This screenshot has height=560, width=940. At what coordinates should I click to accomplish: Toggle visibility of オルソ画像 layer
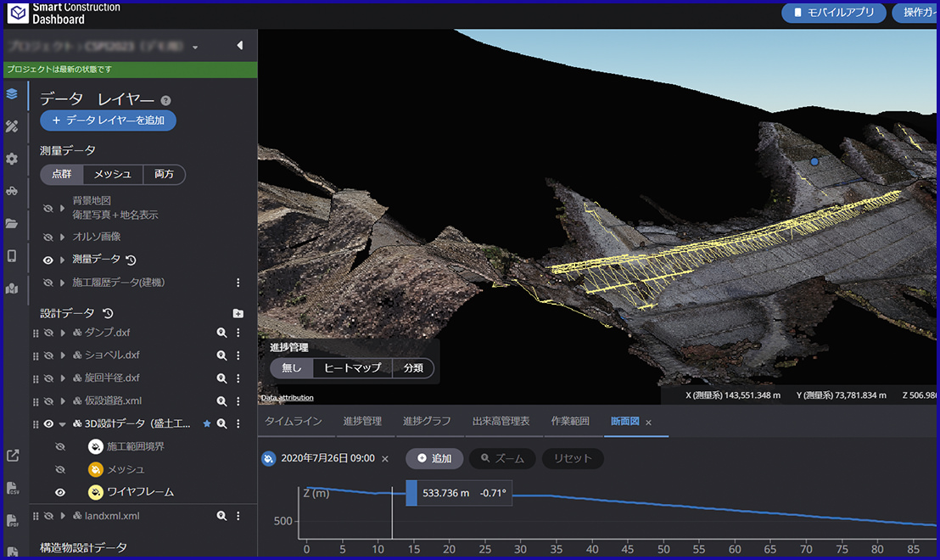point(48,237)
